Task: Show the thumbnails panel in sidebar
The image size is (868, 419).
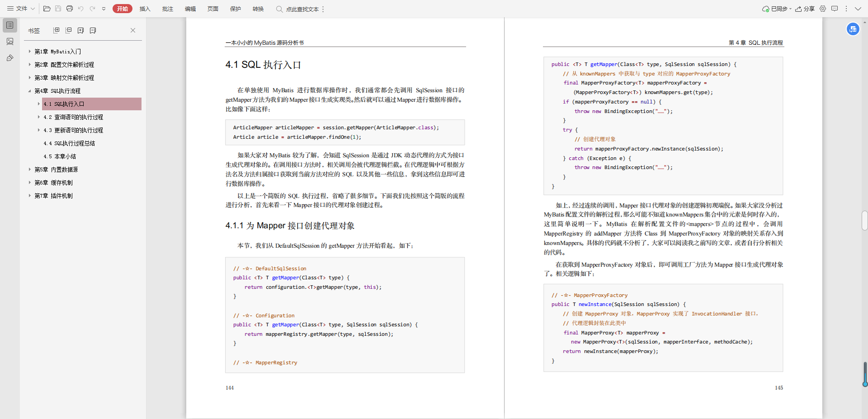Action: click(10, 42)
